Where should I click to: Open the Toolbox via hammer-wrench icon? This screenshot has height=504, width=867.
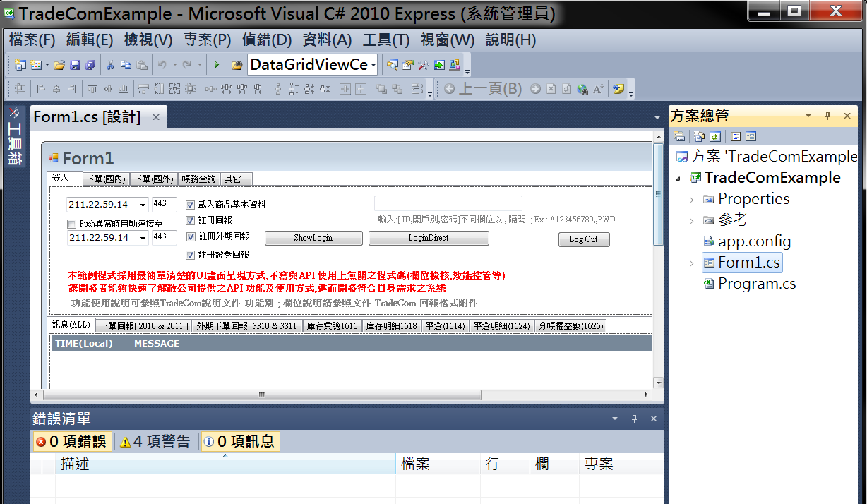point(424,65)
